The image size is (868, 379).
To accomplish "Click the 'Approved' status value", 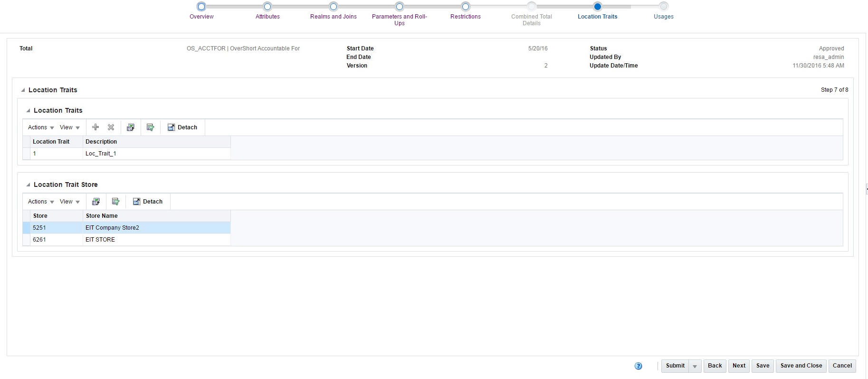I will 831,49.
